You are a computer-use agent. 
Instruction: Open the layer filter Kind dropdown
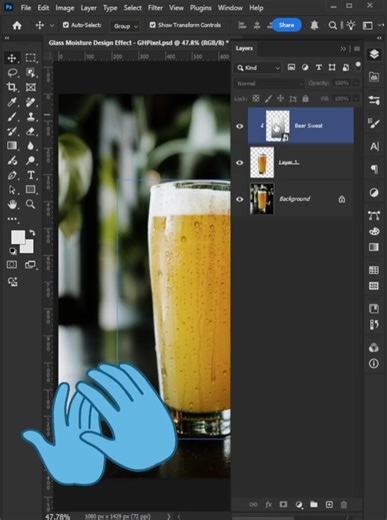click(x=258, y=68)
